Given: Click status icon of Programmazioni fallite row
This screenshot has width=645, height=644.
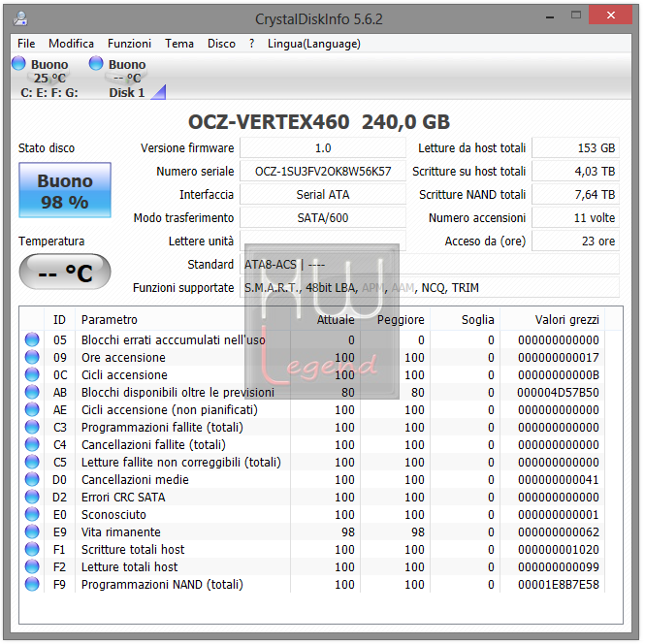Looking at the screenshot, I should (x=32, y=428).
